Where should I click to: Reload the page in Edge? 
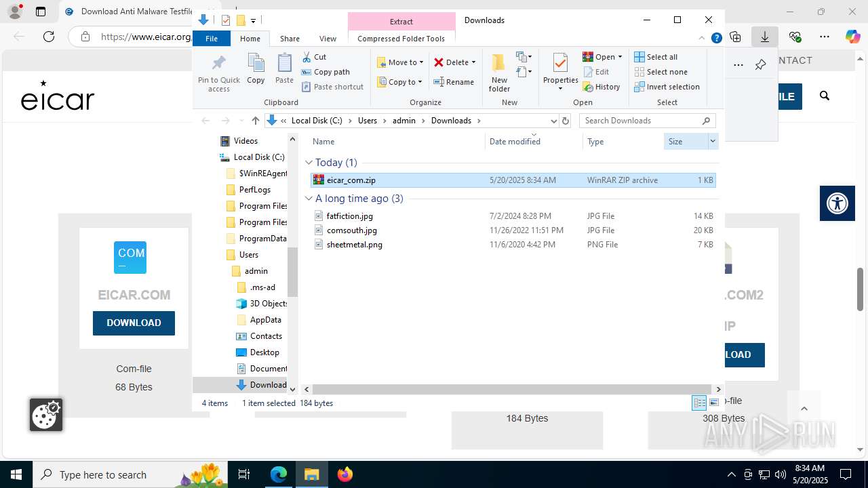49,37
